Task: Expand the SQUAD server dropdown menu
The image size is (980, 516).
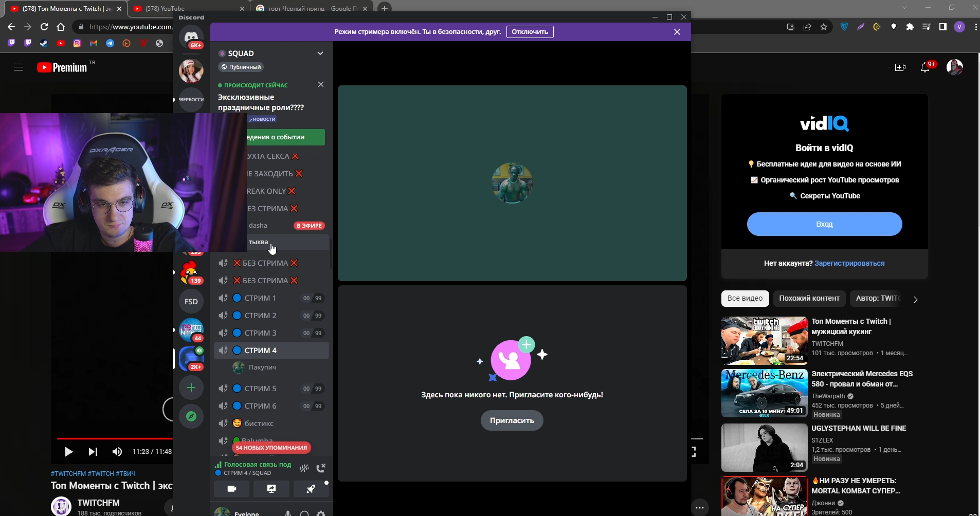Action: tap(320, 53)
